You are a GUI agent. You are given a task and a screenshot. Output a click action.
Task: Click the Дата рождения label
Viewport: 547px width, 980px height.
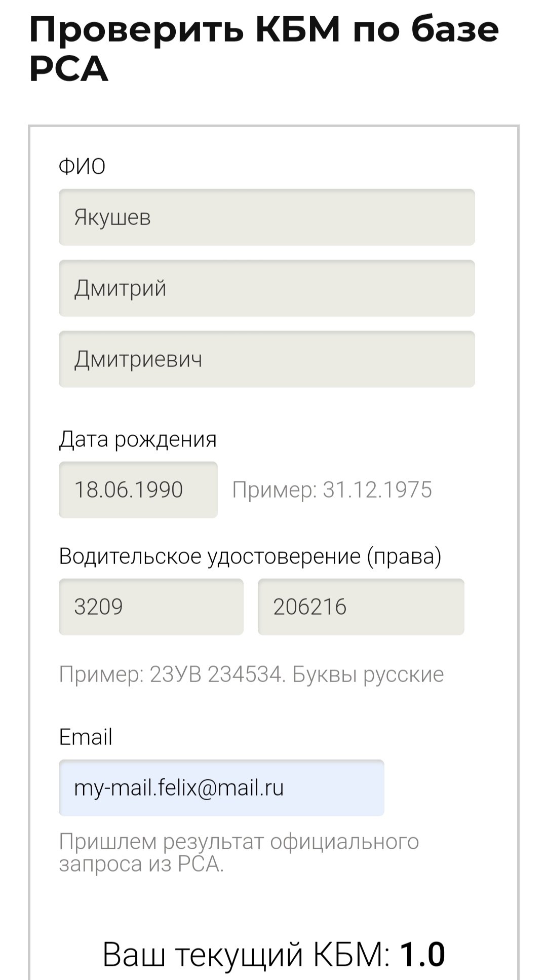(x=138, y=439)
